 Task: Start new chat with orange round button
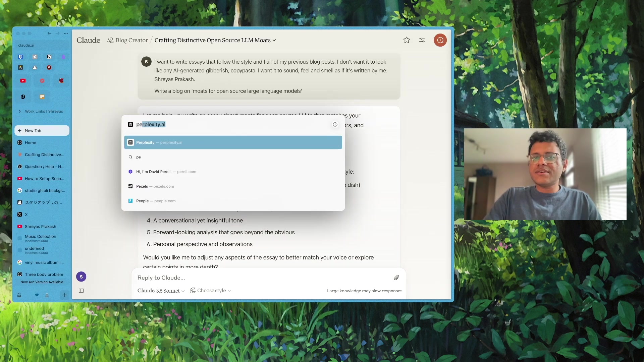[440, 40]
